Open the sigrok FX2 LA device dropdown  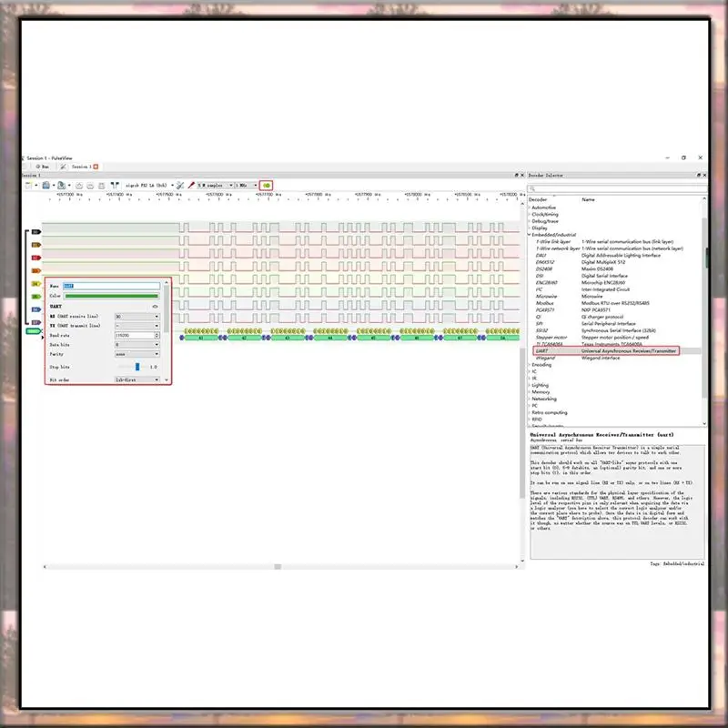(149, 186)
